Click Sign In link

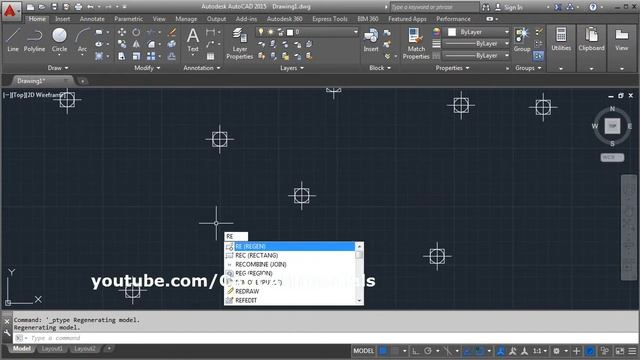[x=513, y=7]
